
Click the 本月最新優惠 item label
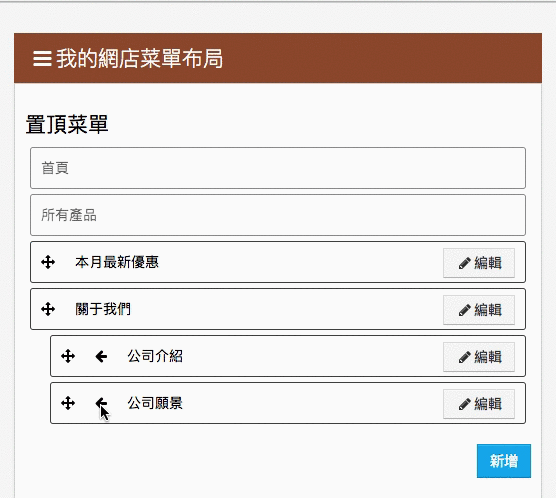pyautogui.click(x=117, y=262)
